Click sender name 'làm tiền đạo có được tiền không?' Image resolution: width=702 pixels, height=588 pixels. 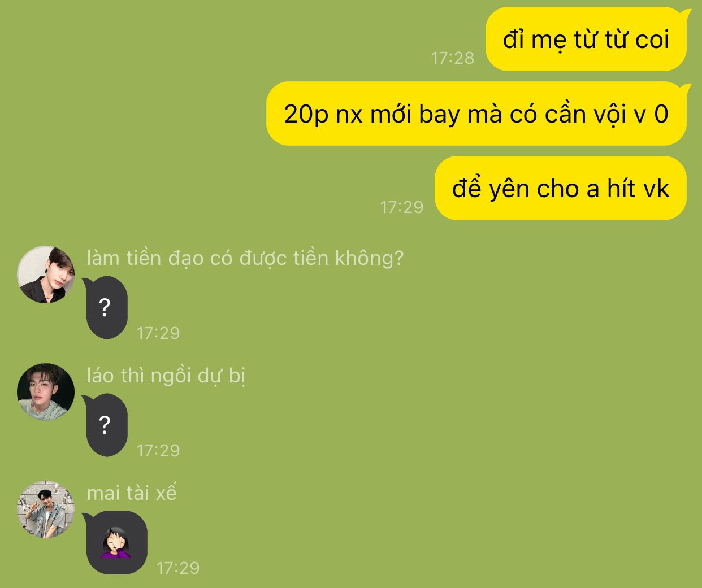tap(245, 258)
